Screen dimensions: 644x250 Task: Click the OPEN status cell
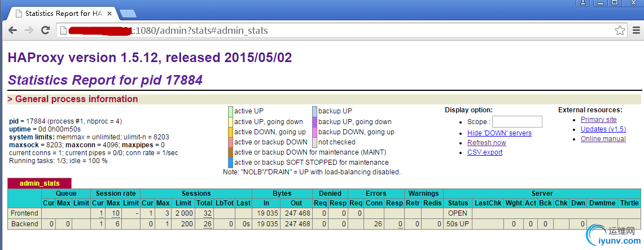point(458,213)
